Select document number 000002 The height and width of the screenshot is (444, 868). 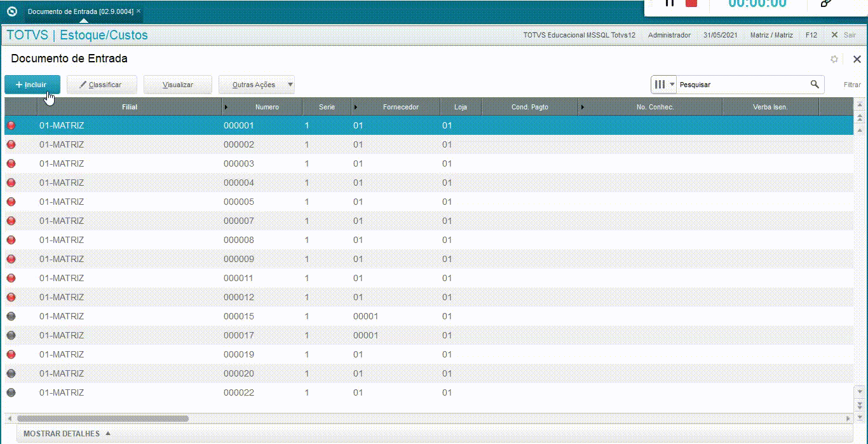(239, 144)
